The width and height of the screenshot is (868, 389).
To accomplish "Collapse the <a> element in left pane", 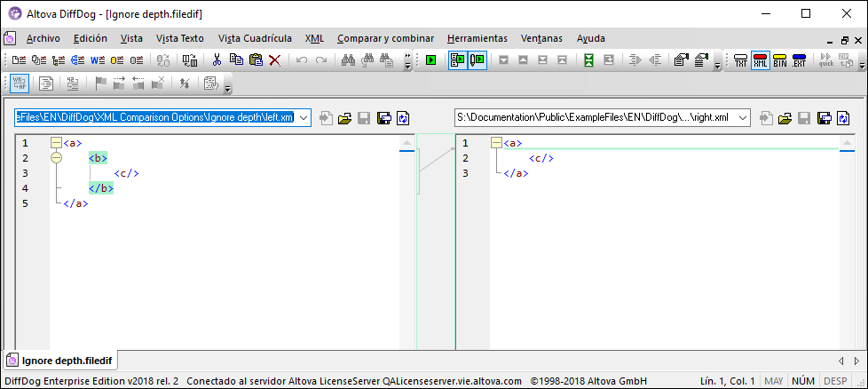I will (x=55, y=143).
